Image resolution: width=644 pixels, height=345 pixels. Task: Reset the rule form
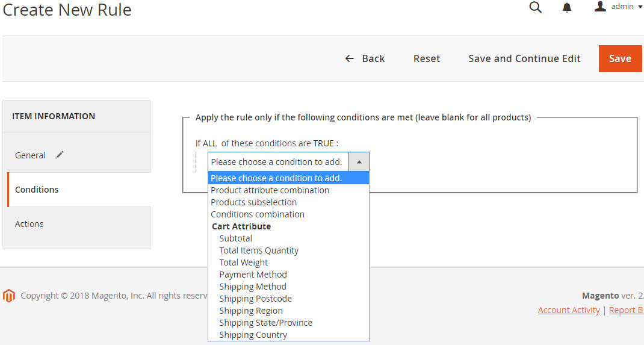point(427,58)
